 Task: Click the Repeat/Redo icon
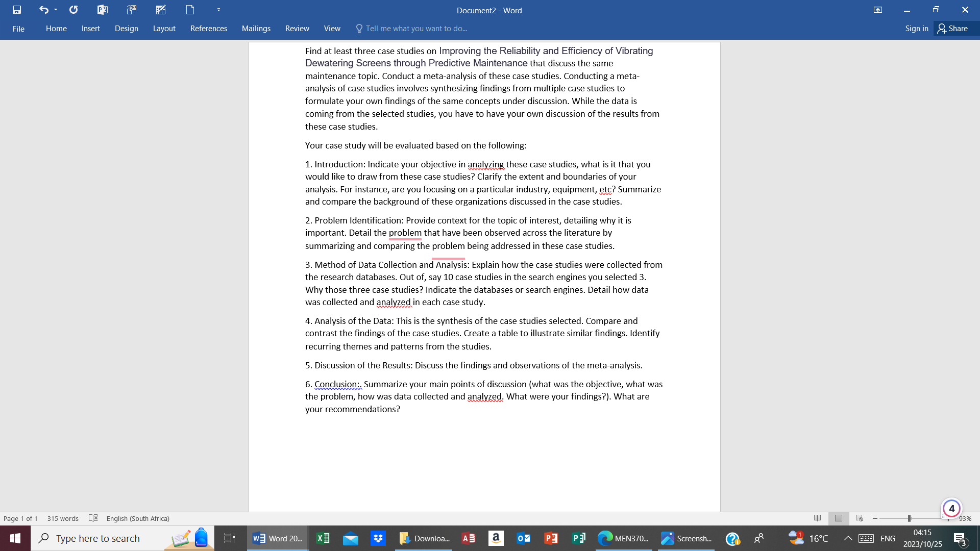click(x=73, y=9)
